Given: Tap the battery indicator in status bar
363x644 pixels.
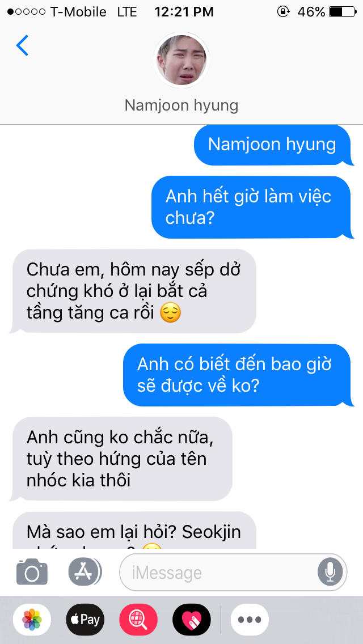Looking at the screenshot, I should pyautogui.click(x=343, y=12).
